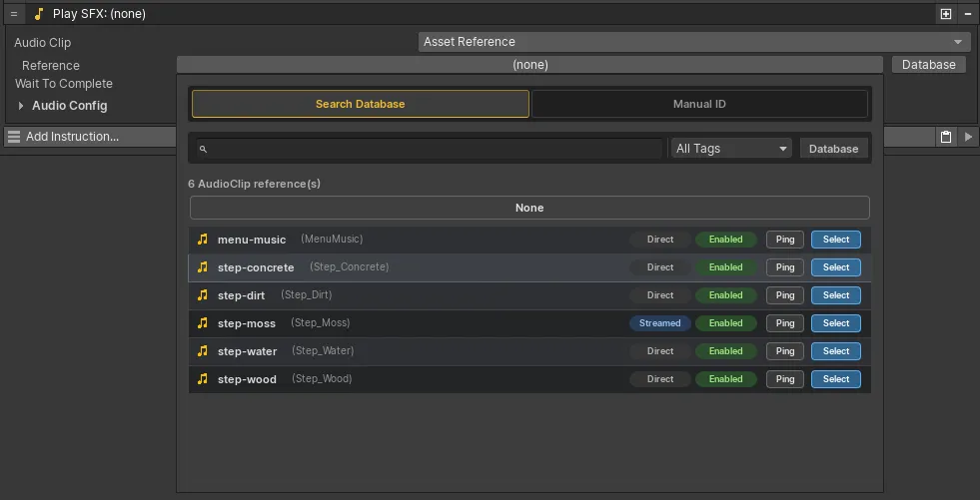Click the clipboard paste icon in Add Instruction bar
980x500 pixels.
click(946, 137)
